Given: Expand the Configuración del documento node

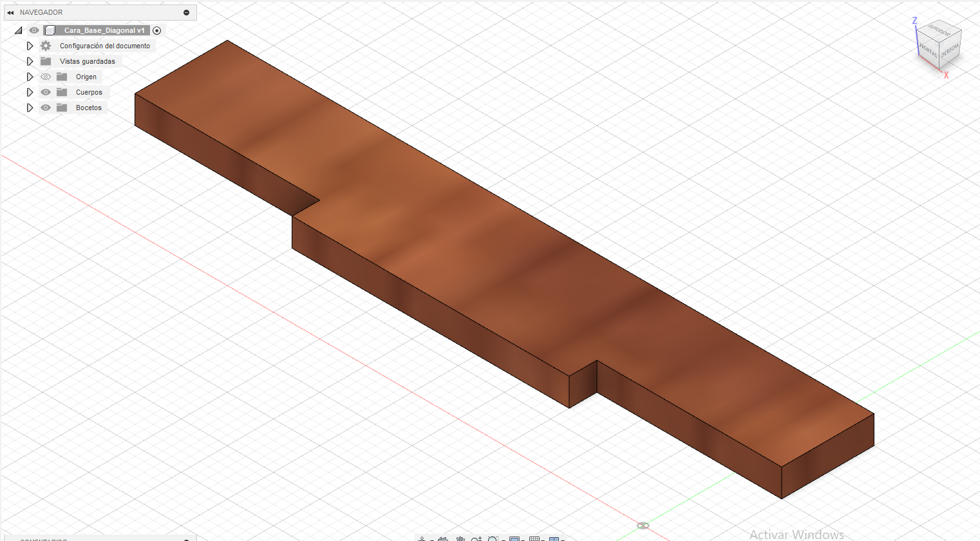Looking at the screenshot, I should (x=30, y=46).
